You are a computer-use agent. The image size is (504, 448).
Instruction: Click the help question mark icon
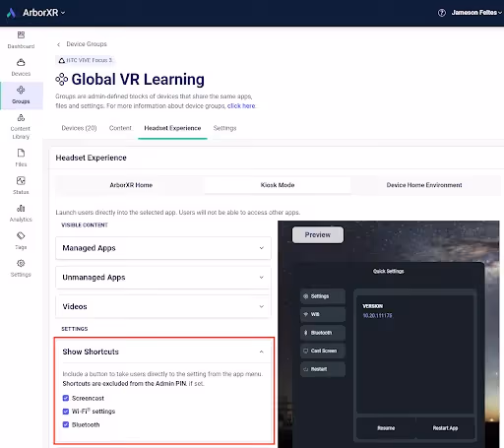442,13
